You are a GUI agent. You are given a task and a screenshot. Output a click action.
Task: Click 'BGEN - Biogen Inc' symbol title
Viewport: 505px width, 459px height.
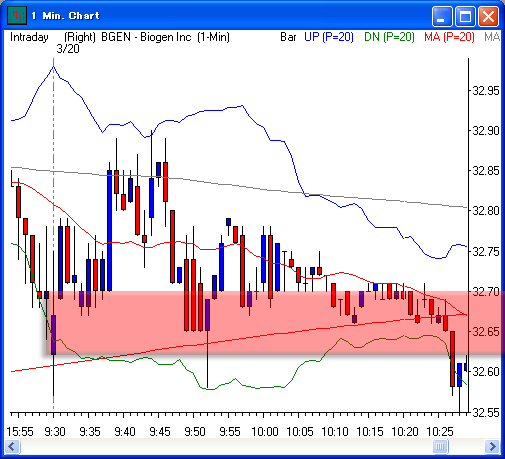click(146, 37)
